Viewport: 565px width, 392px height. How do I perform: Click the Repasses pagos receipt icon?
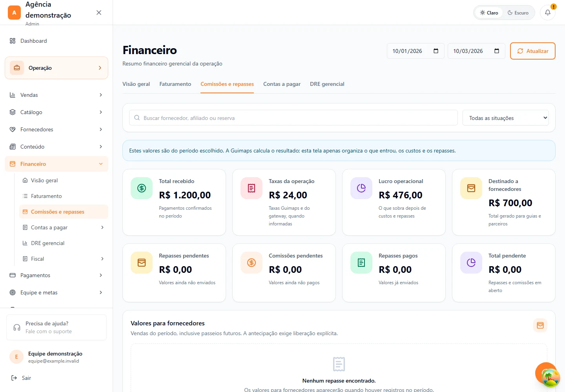click(361, 263)
